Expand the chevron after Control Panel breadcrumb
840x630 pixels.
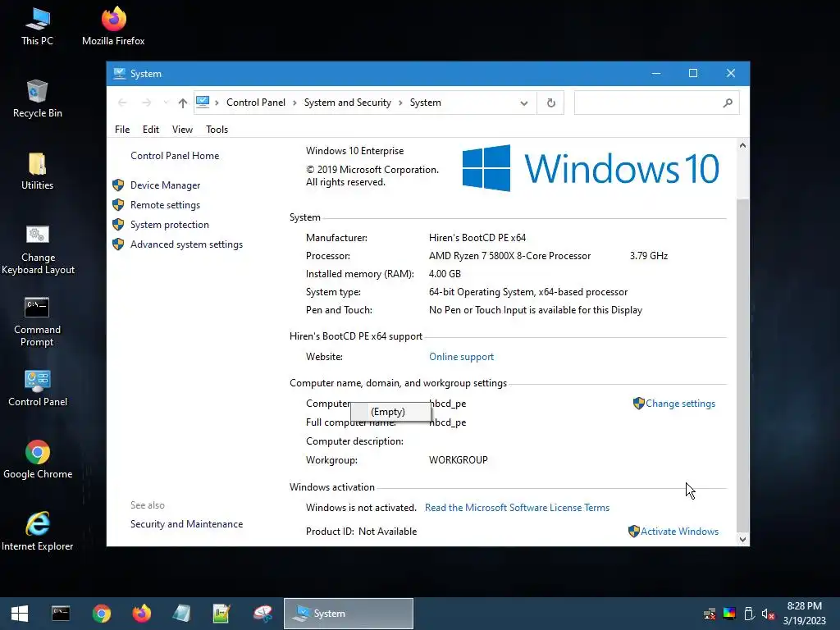[x=294, y=103]
